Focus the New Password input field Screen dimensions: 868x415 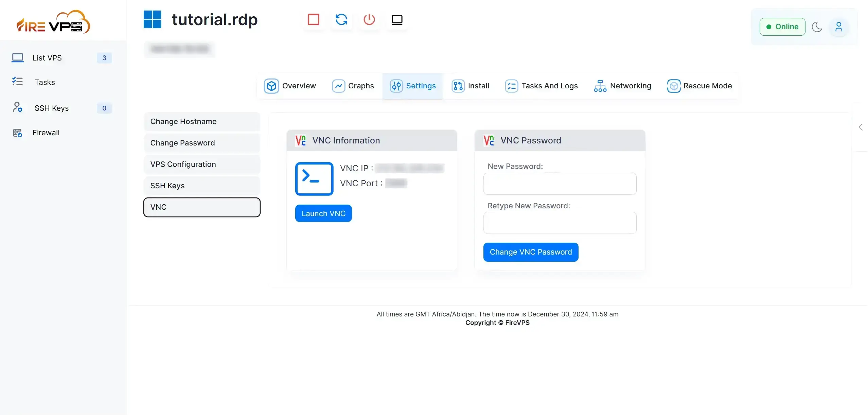coord(560,184)
